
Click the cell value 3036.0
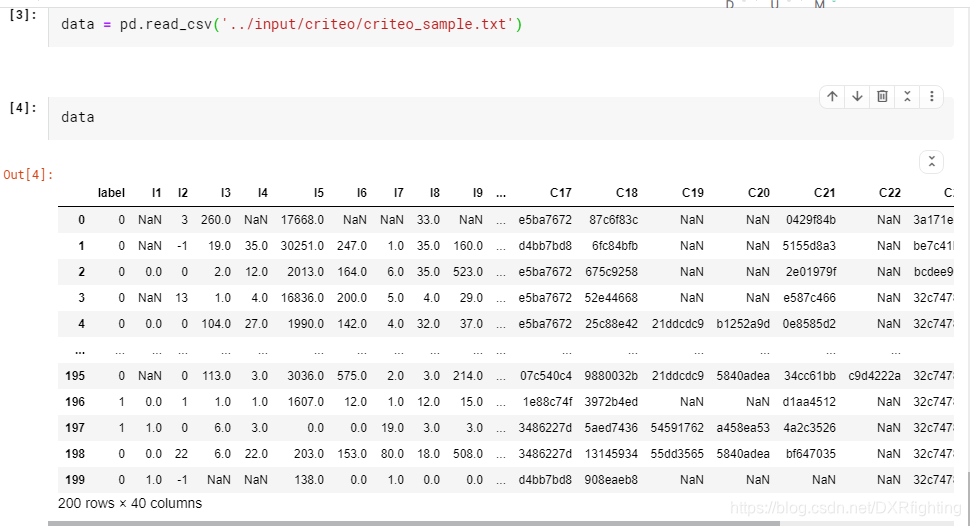(305, 376)
